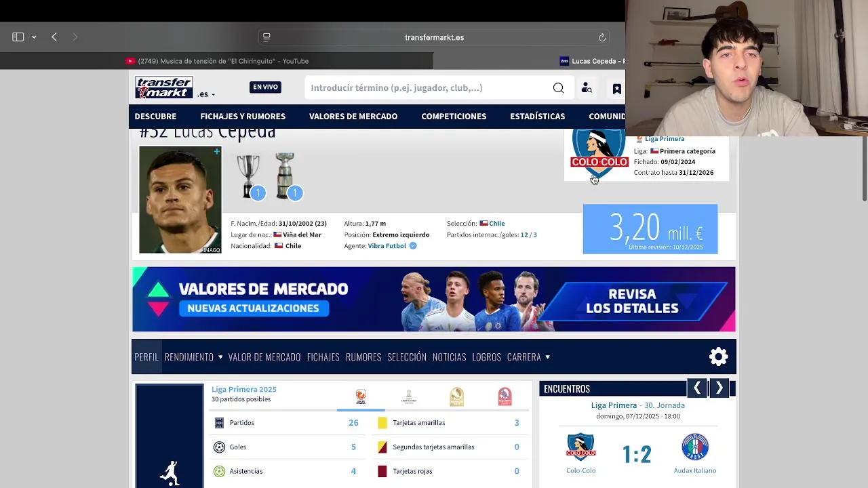Show previous match with left arrow
868x488 pixels.
pos(696,388)
